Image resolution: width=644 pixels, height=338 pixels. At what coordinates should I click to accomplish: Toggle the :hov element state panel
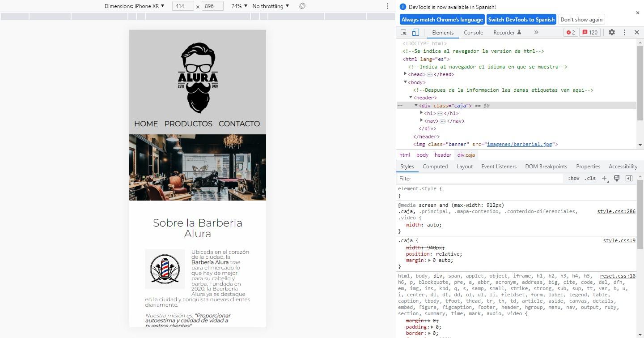click(x=574, y=178)
